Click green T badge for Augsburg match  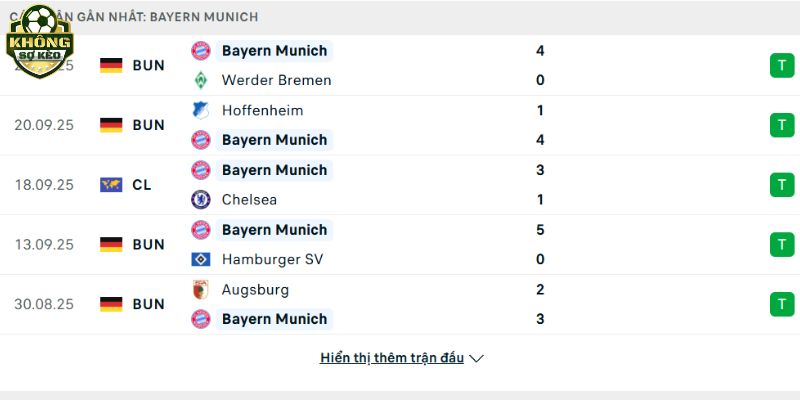pos(781,304)
